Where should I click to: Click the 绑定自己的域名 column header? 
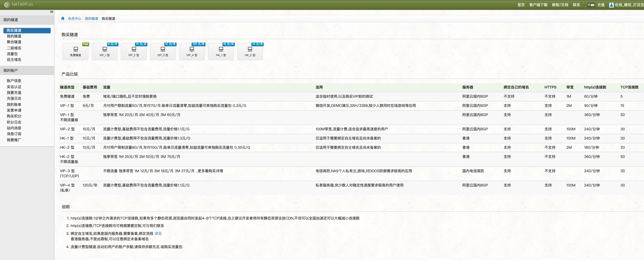point(516,87)
